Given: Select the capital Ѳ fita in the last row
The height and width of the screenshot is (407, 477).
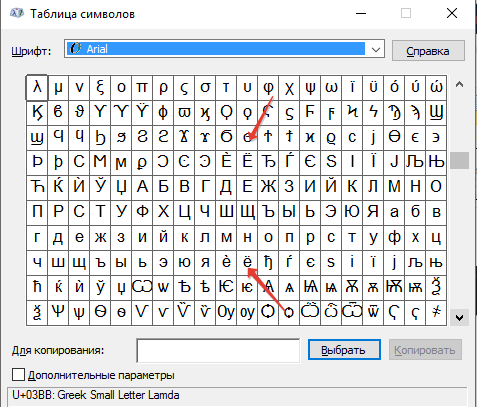Looking at the screenshot, I should pos(100,313).
